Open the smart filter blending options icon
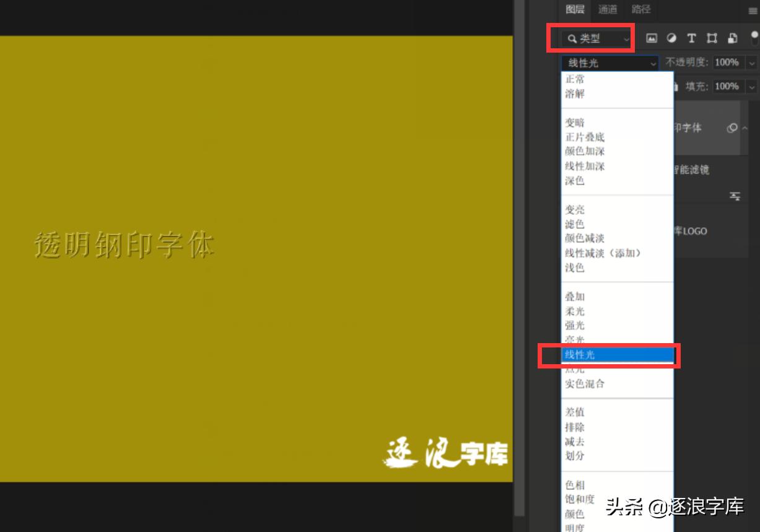760x532 pixels. (735, 196)
